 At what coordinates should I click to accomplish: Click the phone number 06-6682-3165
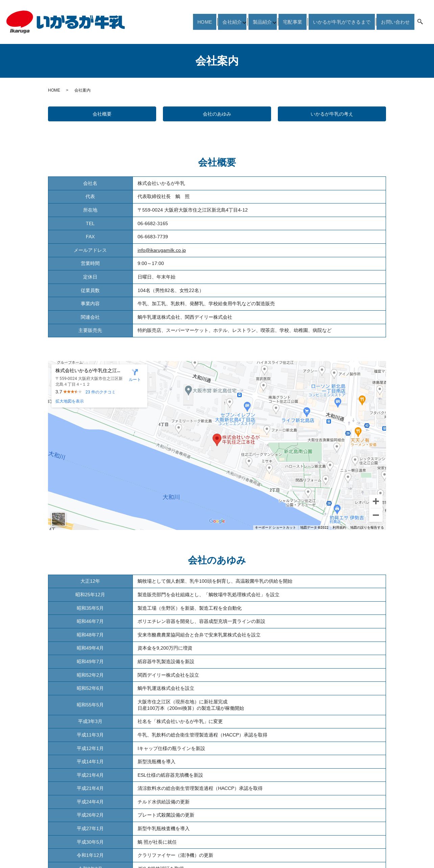pyautogui.click(x=153, y=223)
